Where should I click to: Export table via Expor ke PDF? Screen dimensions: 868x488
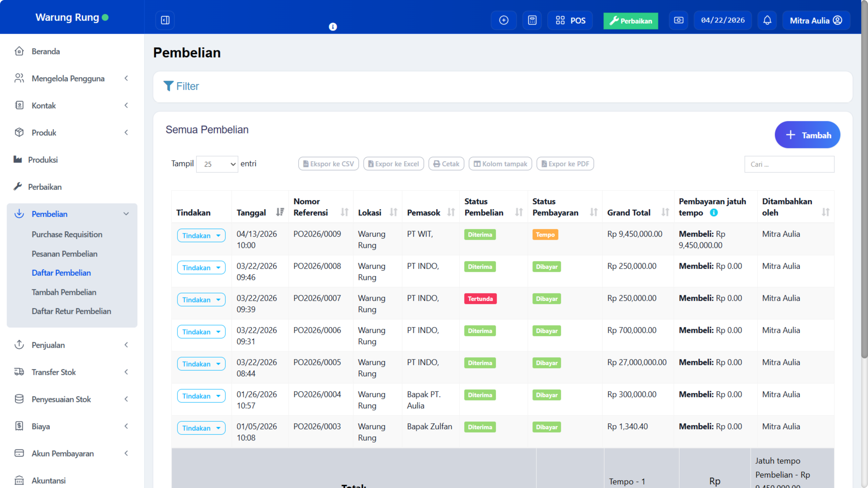[565, 164]
